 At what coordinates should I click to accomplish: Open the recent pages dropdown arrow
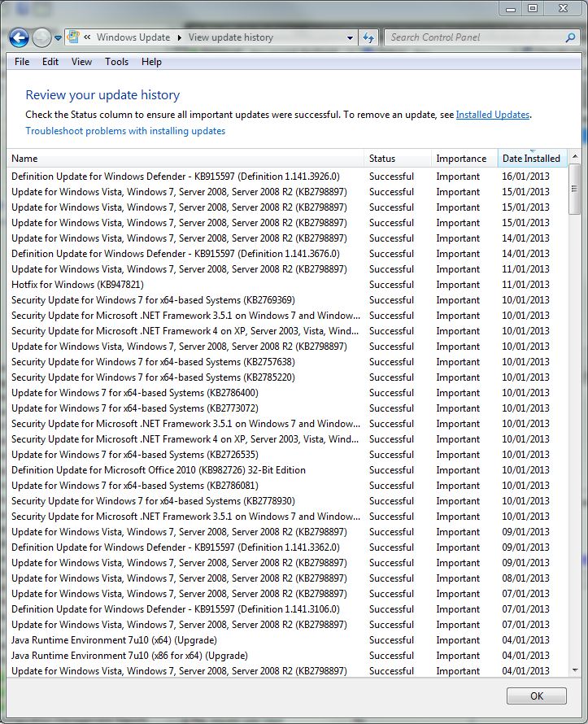59,38
